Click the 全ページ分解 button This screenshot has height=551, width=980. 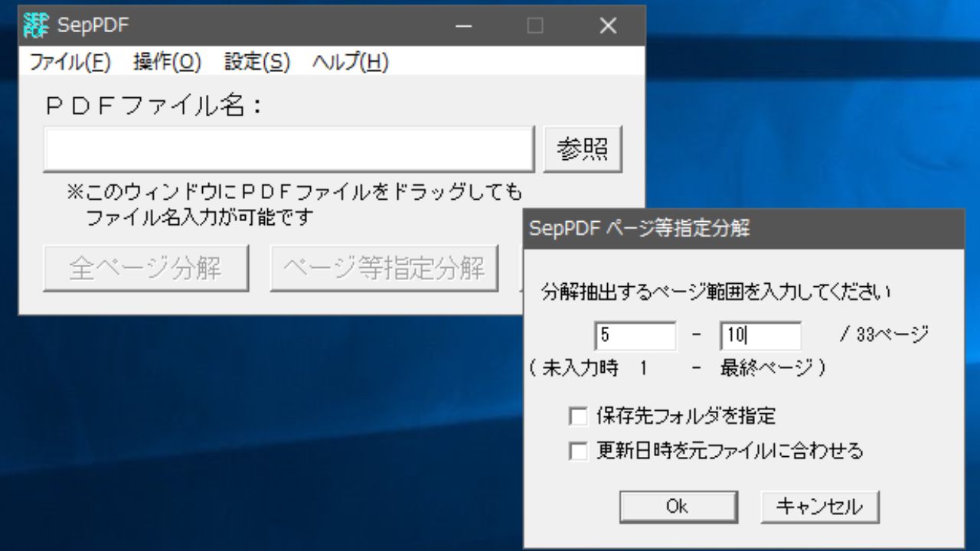[146, 268]
